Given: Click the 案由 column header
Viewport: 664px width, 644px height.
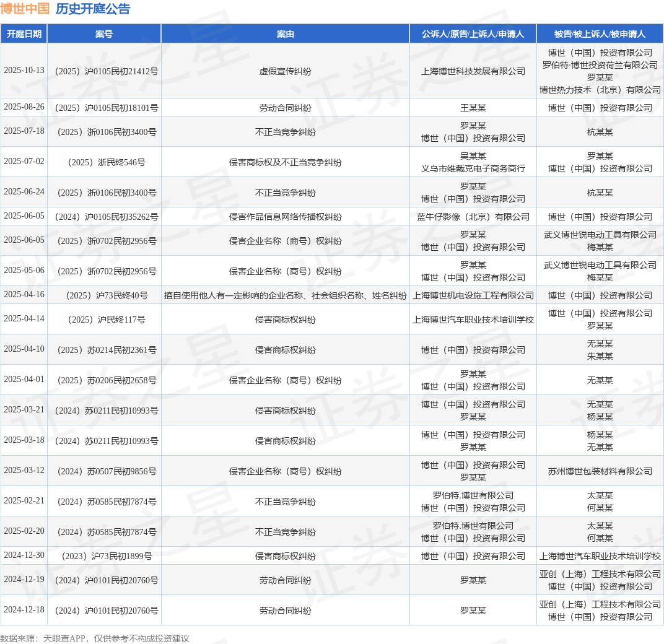Looking at the screenshot, I should 286,34.
